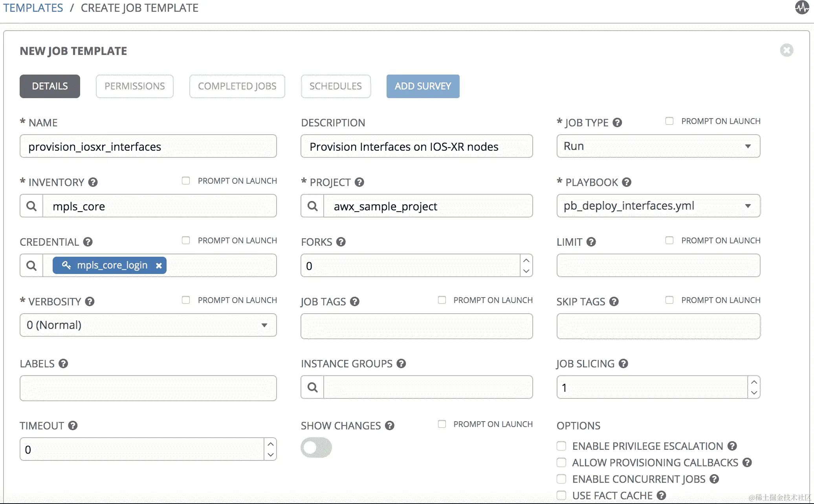The height and width of the screenshot is (504, 814).
Task: Click help icon next to Job Slicing
Action: tap(623, 363)
